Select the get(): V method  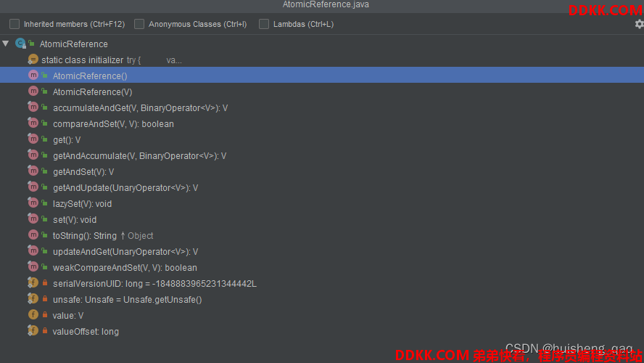tap(322, 140)
